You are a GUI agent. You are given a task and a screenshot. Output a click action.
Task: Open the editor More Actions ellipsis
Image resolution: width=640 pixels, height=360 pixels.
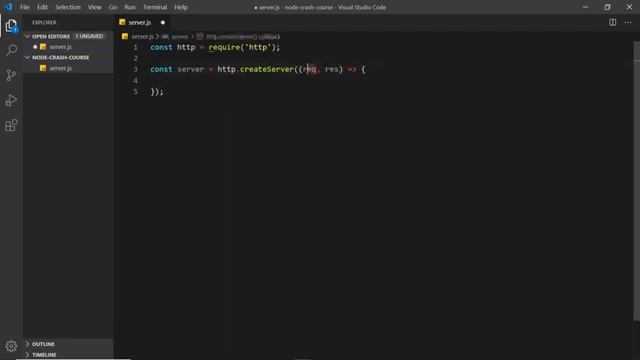pyautogui.click(x=628, y=22)
